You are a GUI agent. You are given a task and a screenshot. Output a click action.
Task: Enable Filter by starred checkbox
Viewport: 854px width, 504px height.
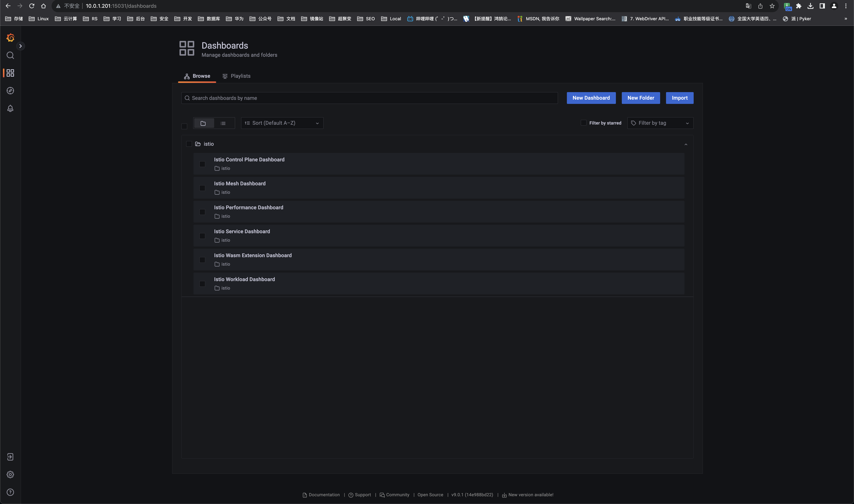click(x=583, y=123)
